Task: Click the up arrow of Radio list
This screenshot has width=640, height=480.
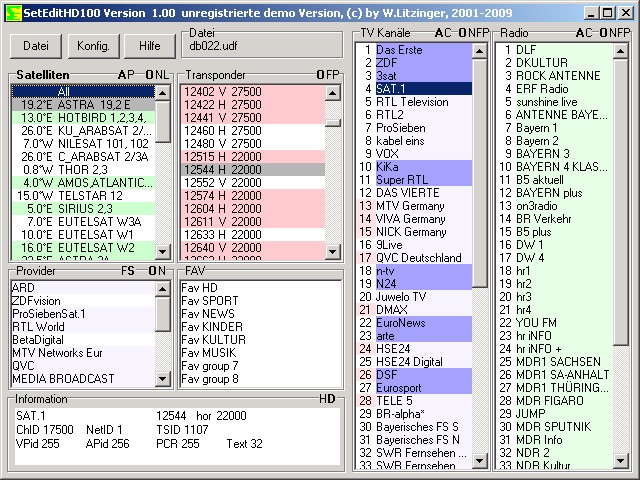Action: (x=621, y=51)
